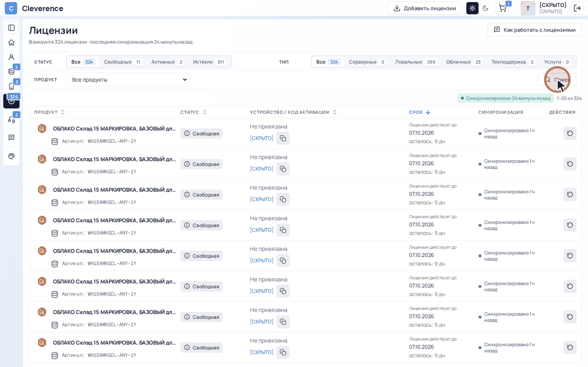The width and height of the screenshot is (588, 367).
Task: Filter status by Истекли
Action: pyautogui.click(x=209, y=62)
